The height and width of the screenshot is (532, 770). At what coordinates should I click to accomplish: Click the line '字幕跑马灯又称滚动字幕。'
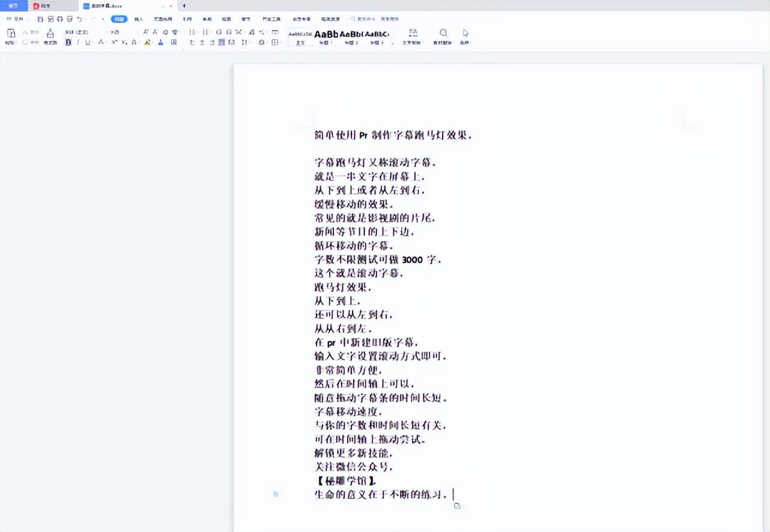tap(375, 162)
